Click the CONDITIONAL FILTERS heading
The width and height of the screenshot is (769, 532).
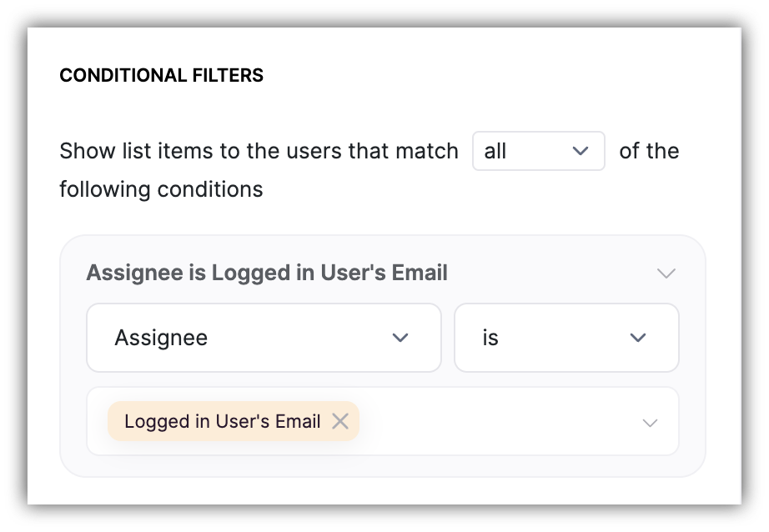pyautogui.click(x=161, y=74)
